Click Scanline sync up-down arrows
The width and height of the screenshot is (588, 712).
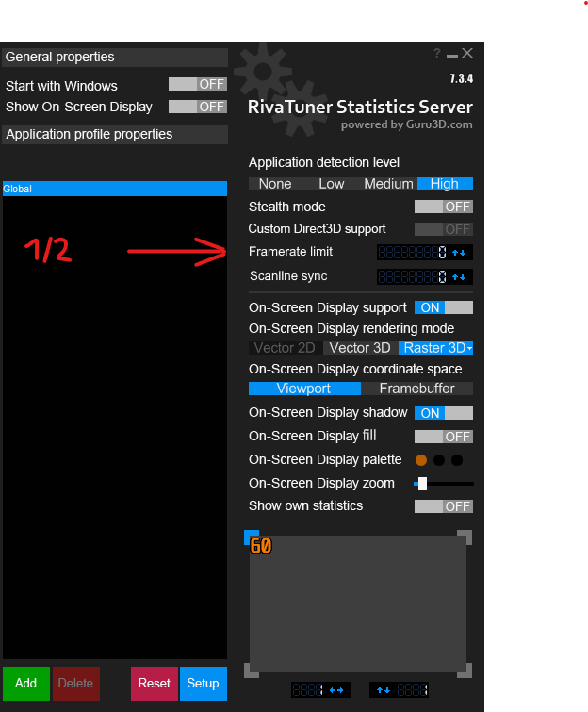pyautogui.click(x=459, y=276)
